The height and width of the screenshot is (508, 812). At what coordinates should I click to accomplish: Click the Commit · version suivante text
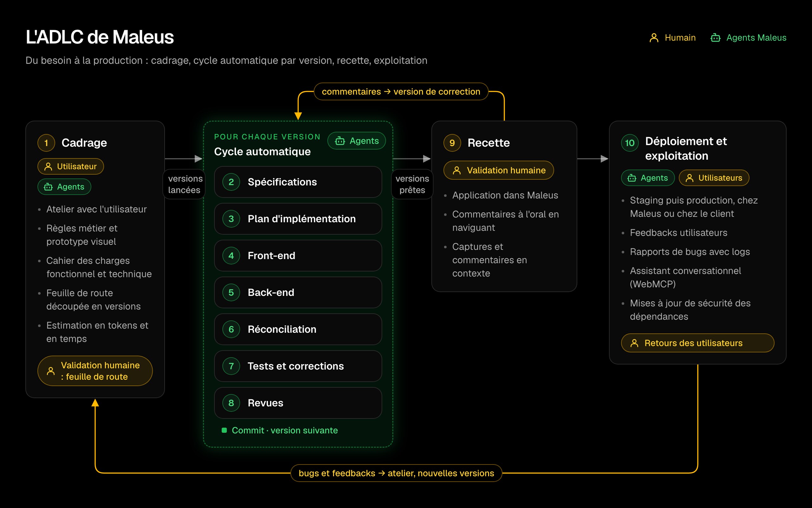285,431
